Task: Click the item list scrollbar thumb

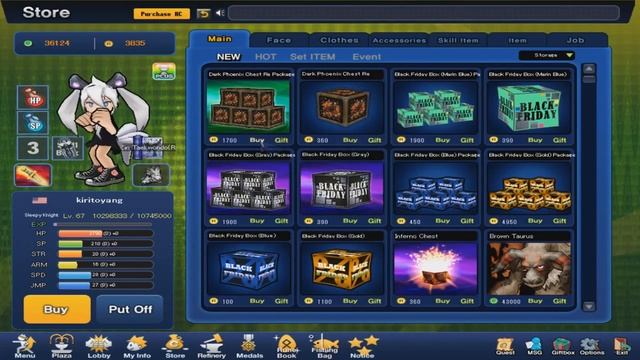Action: (x=589, y=79)
